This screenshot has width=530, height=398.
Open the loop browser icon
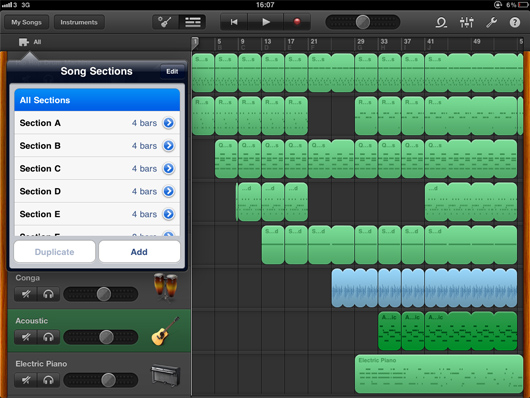441,23
